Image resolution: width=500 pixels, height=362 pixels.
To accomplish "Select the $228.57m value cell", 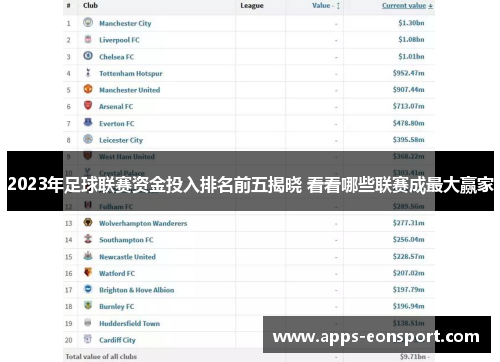I will pos(408,256).
